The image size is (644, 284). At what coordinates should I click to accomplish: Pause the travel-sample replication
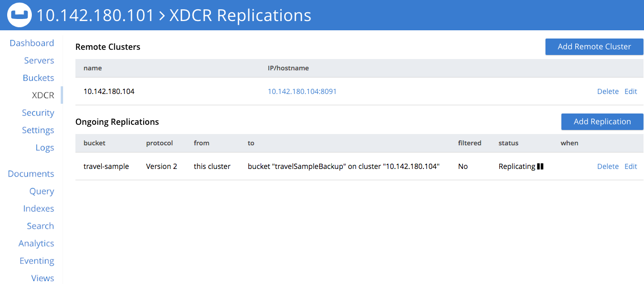[540, 166]
